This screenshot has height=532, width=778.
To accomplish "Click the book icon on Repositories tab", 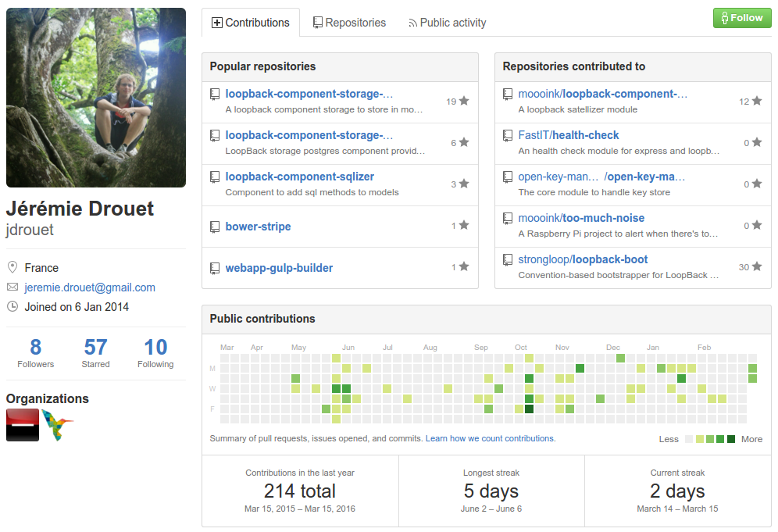I will pyautogui.click(x=318, y=23).
